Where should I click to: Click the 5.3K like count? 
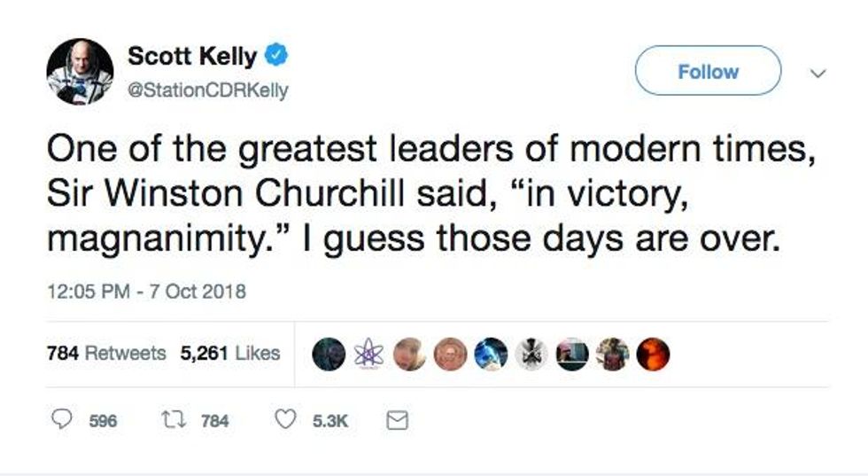coord(331,422)
